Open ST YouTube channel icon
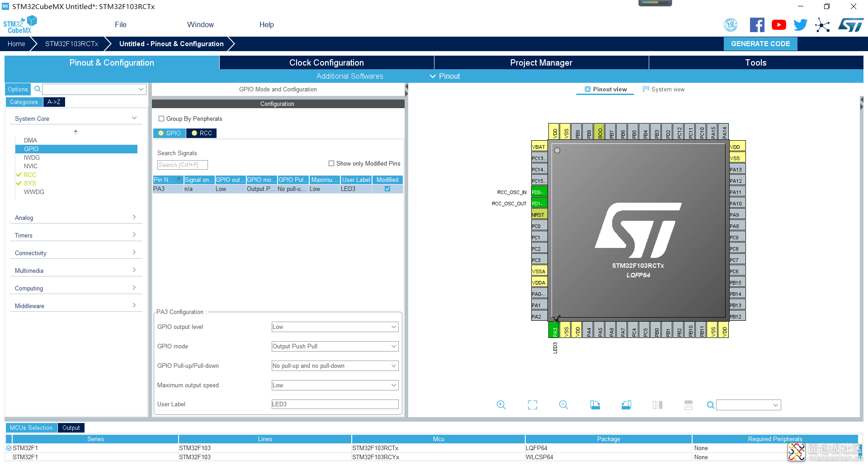868x466 pixels. coord(778,25)
